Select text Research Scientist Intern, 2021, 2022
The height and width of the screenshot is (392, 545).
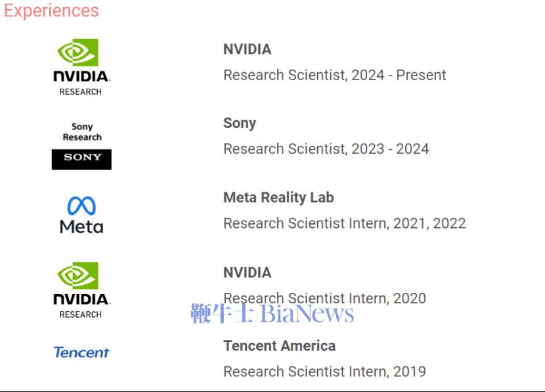point(345,223)
